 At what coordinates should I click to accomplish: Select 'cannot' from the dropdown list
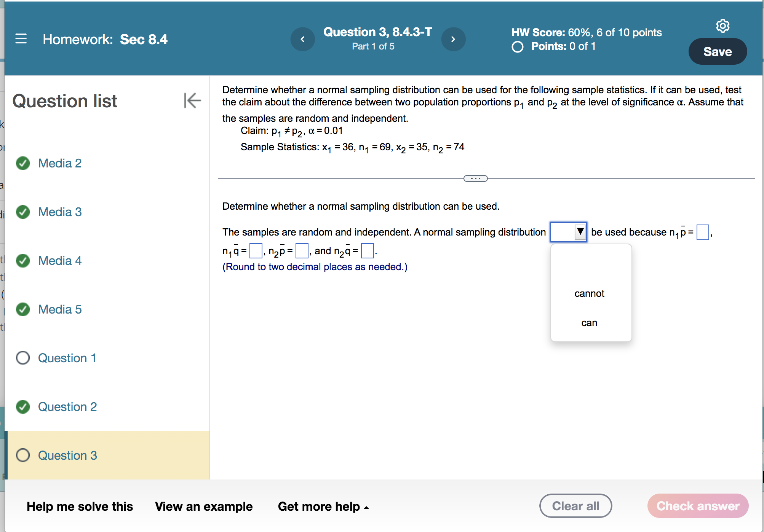pos(589,293)
